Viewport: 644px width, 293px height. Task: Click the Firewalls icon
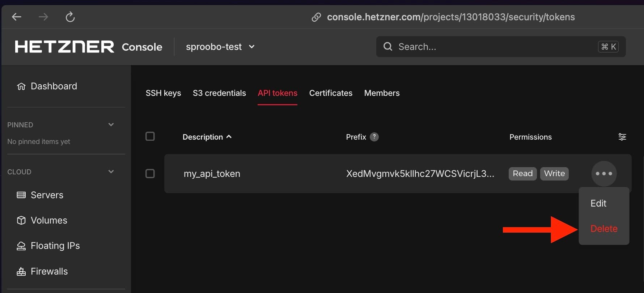pos(21,271)
